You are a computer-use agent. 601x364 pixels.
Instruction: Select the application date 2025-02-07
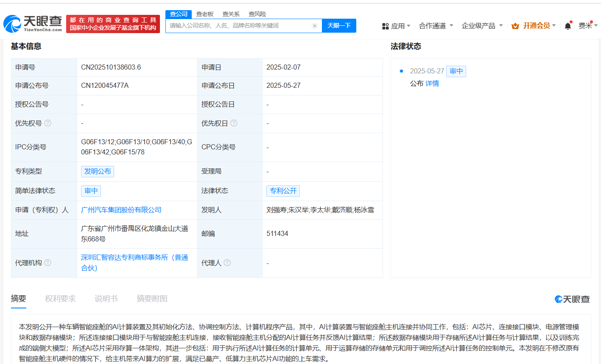pyautogui.click(x=283, y=67)
